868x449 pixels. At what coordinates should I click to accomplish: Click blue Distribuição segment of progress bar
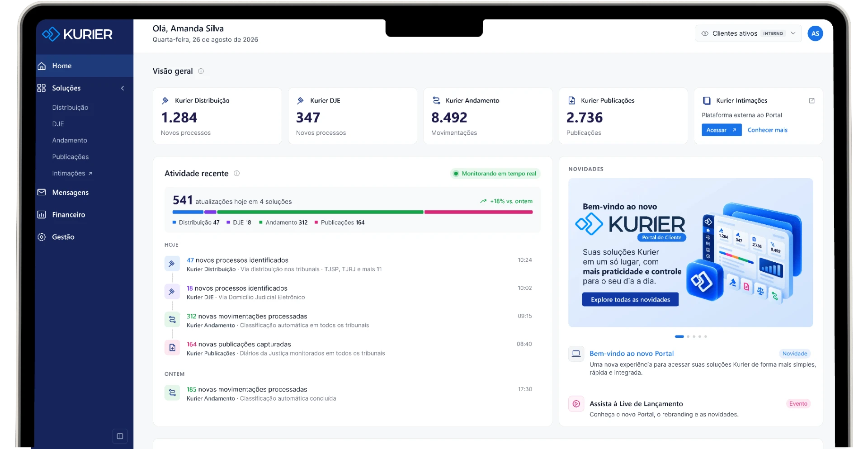coord(188,212)
